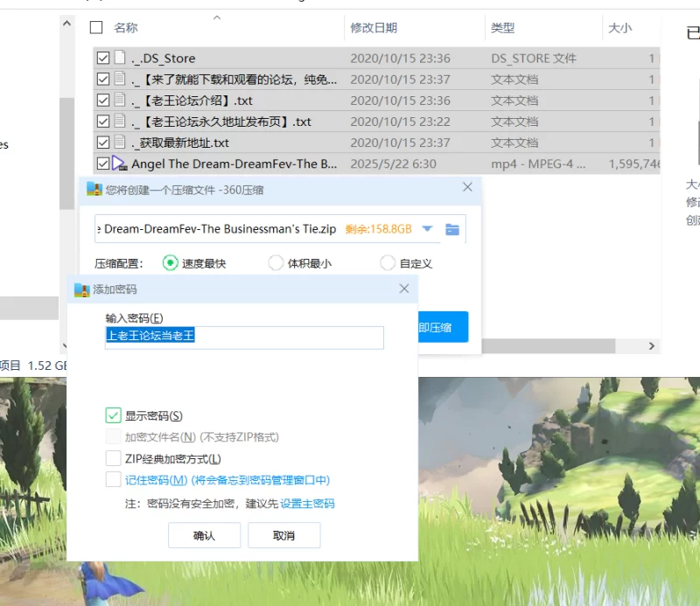Click the 360 compress icon in the create-archive title bar
This screenshot has width=700, height=606.
(x=94, y=189)
